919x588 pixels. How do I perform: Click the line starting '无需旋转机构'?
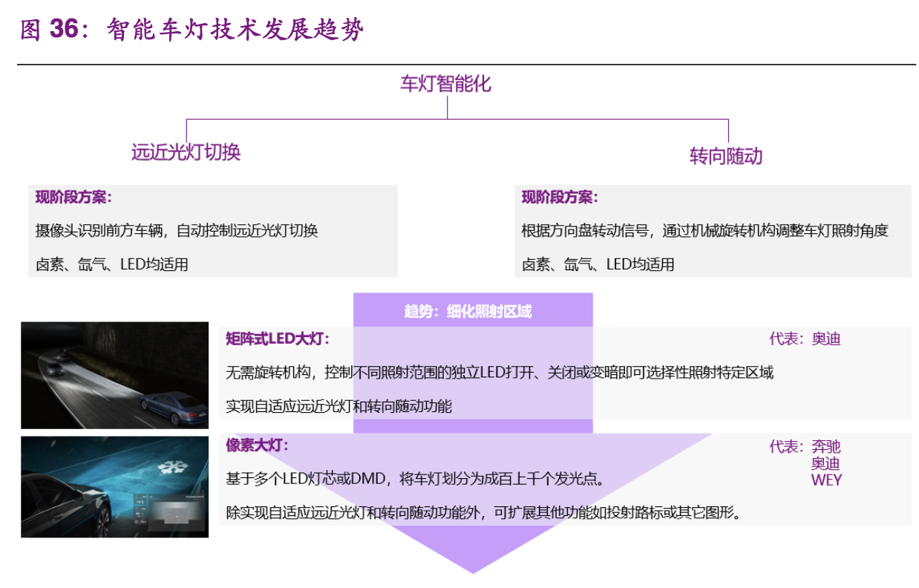pyautogui.click(x=500, y=373)
